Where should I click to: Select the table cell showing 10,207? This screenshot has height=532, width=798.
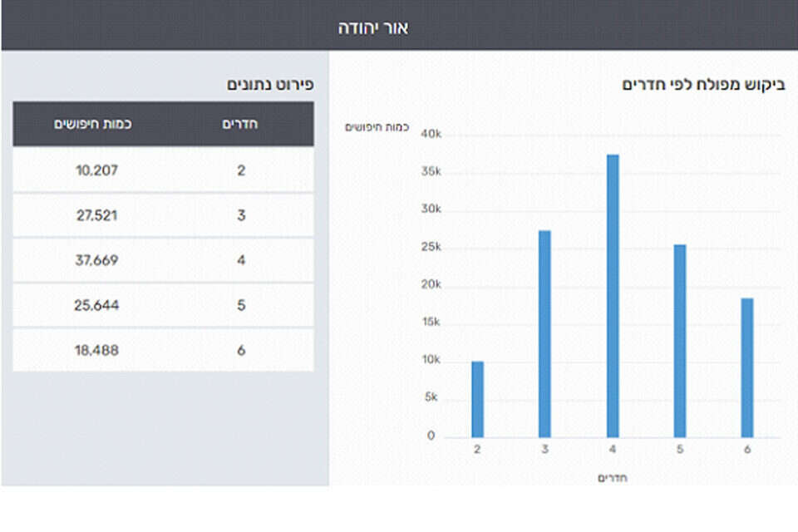click(97, 170)
